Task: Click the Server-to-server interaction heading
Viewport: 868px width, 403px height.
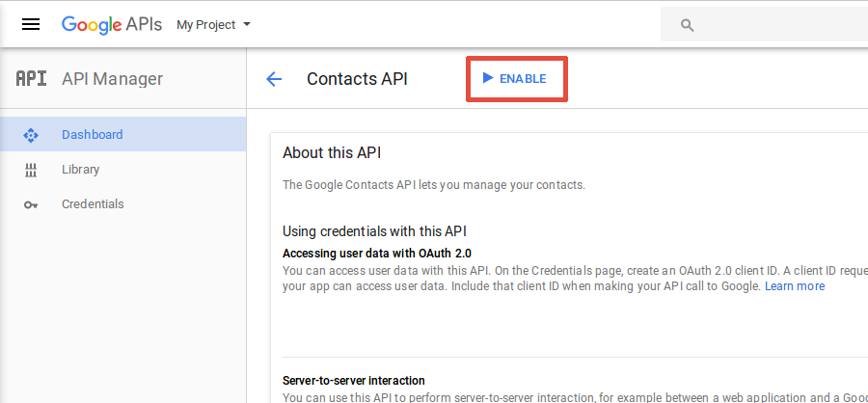Action: point(354,381)
